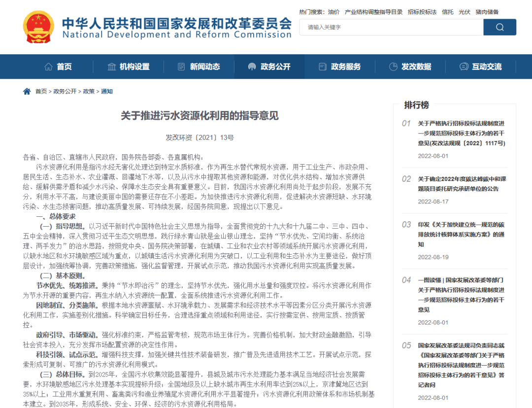532x408 pixels.
Task: Click hot search term 招标投标法
Action: pos(422,12)
